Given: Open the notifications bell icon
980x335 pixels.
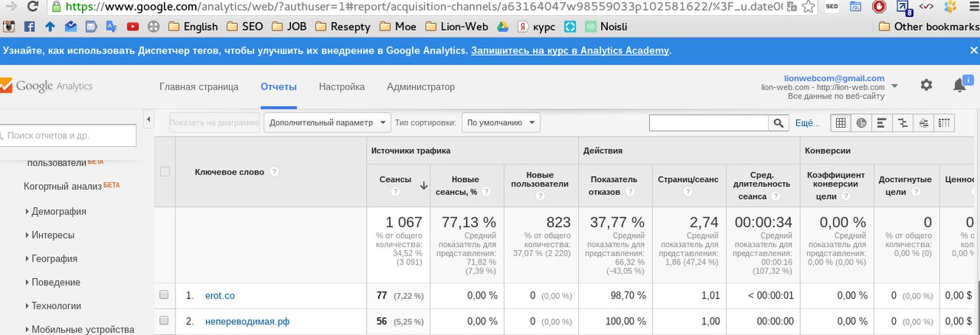Looking at the screenshot, I should [x=959, y=85].
